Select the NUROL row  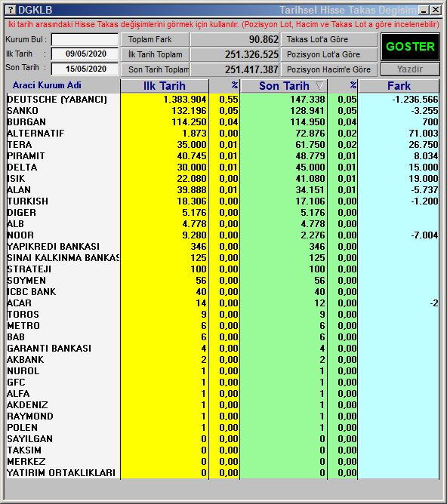223,371
